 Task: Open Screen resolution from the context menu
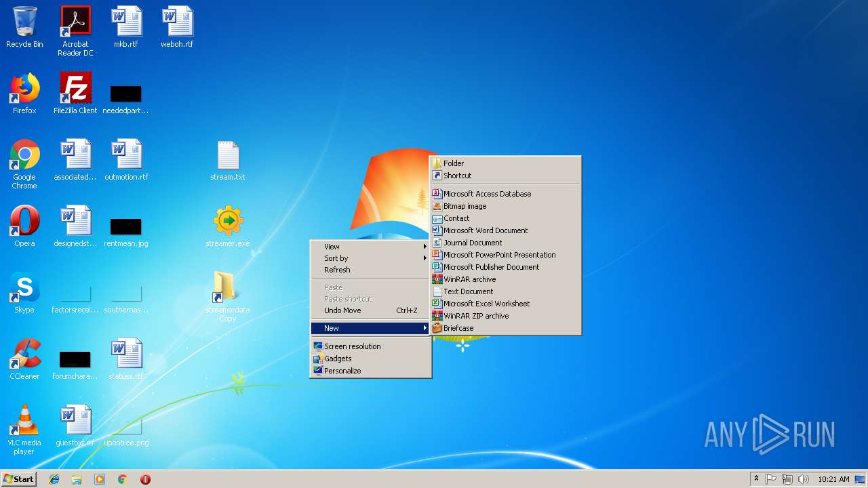[x=370, y=346]
